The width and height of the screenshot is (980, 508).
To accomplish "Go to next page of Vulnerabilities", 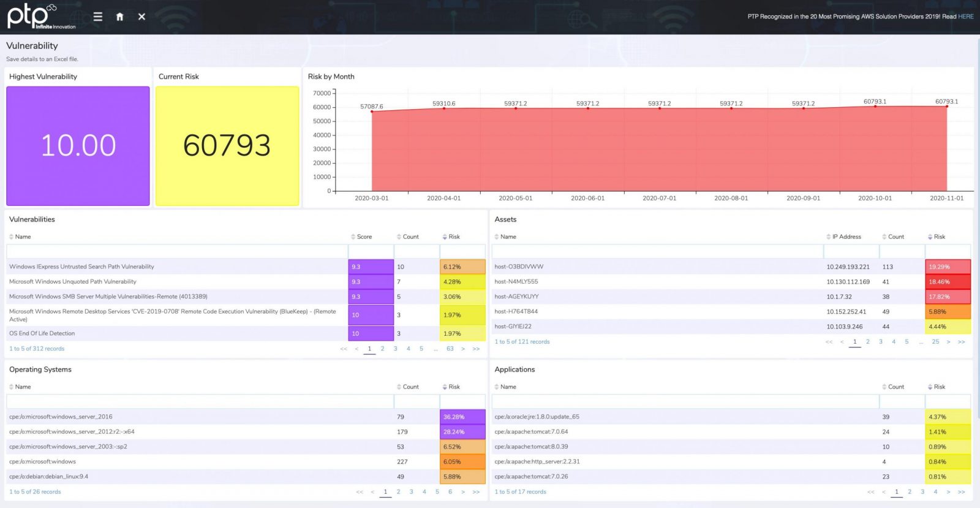I will point(463,349).
